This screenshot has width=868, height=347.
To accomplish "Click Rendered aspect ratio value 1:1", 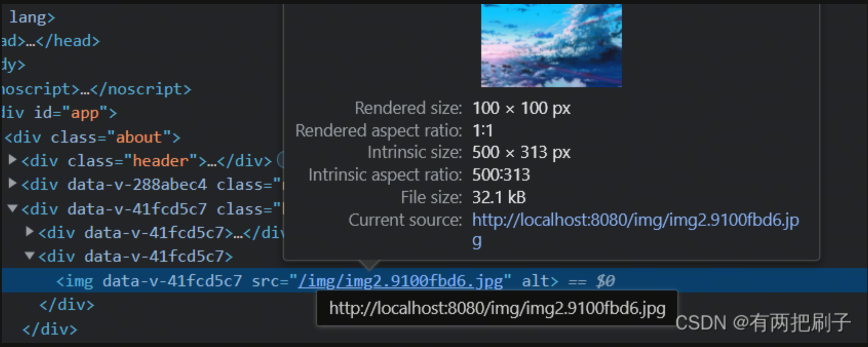I will click(482, 131).
